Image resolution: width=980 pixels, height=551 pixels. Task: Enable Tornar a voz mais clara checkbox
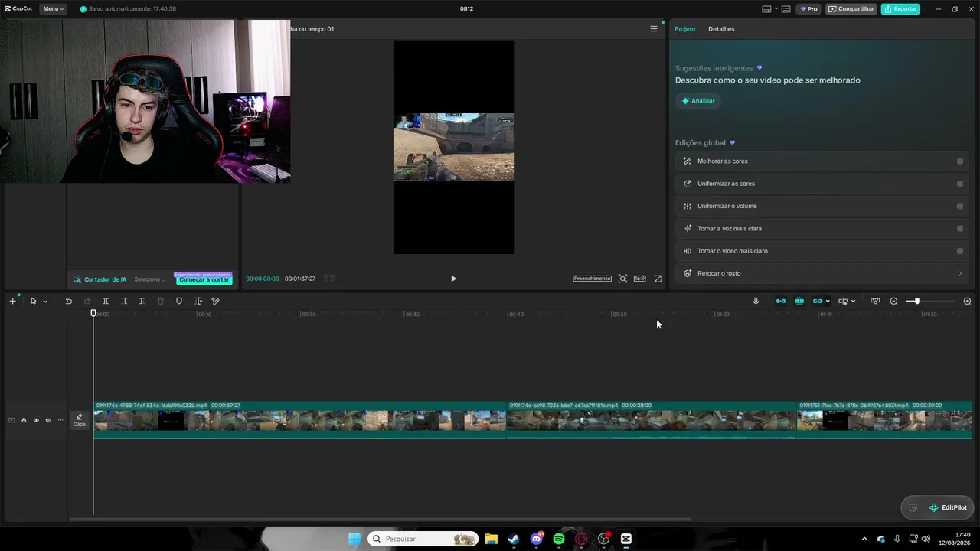960,228
